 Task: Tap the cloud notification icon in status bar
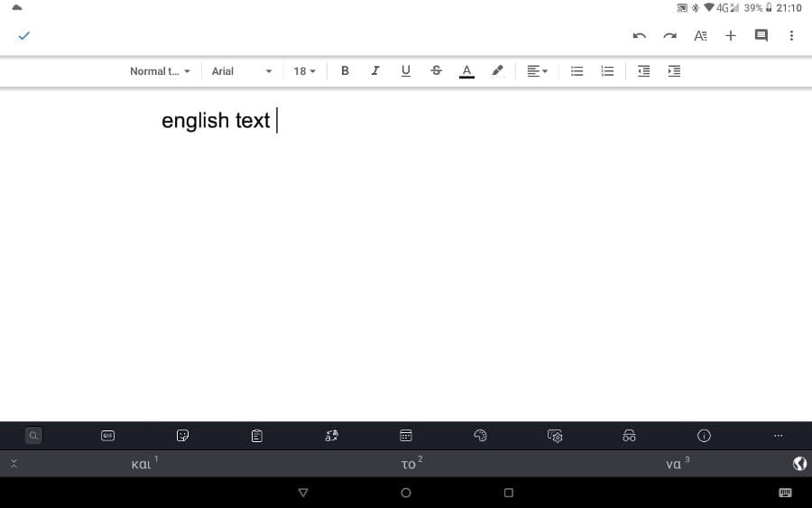16,7
